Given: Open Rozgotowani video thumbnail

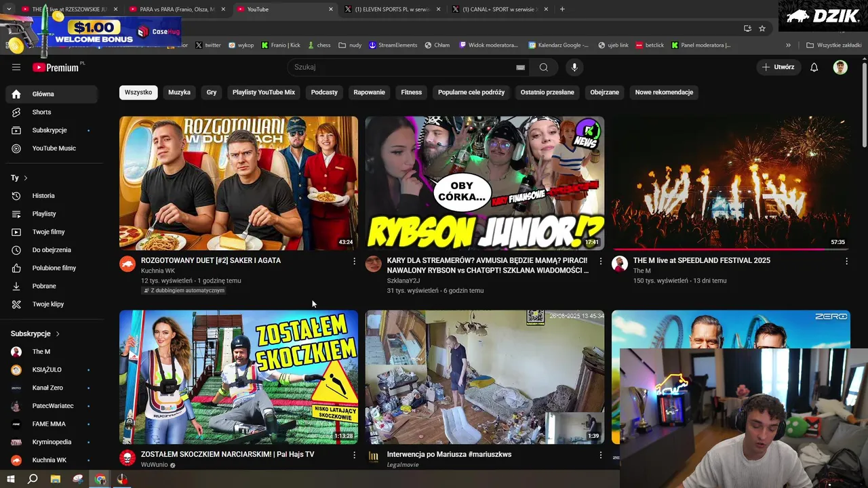Looking at the screenshot, I should [x=239, y=183].
